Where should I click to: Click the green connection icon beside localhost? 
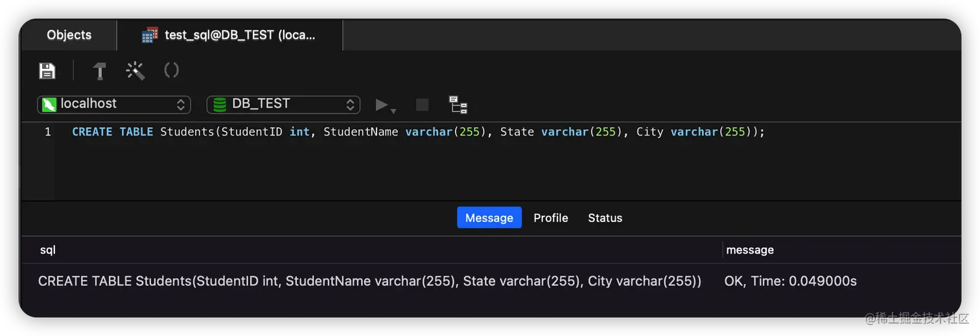tap(50, 104)
